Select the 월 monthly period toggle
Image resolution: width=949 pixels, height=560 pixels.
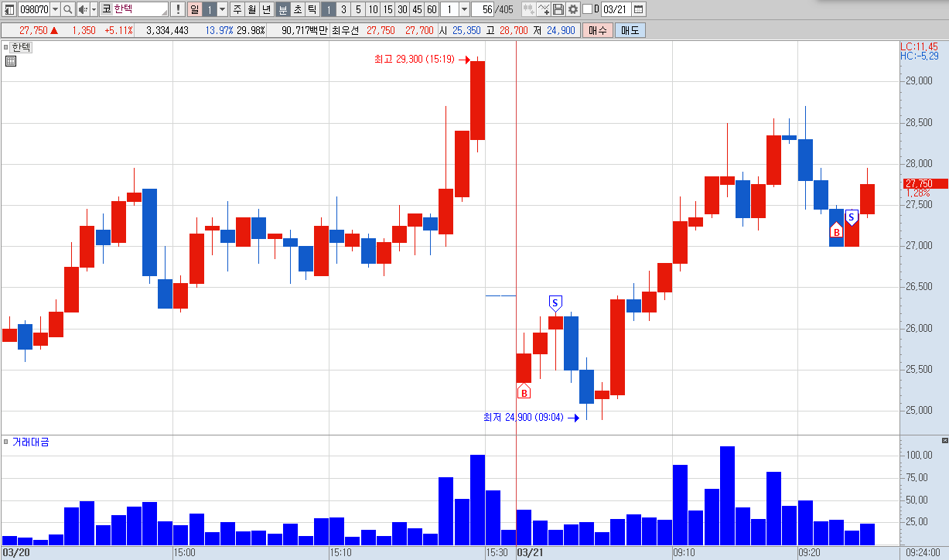[251, 9]
